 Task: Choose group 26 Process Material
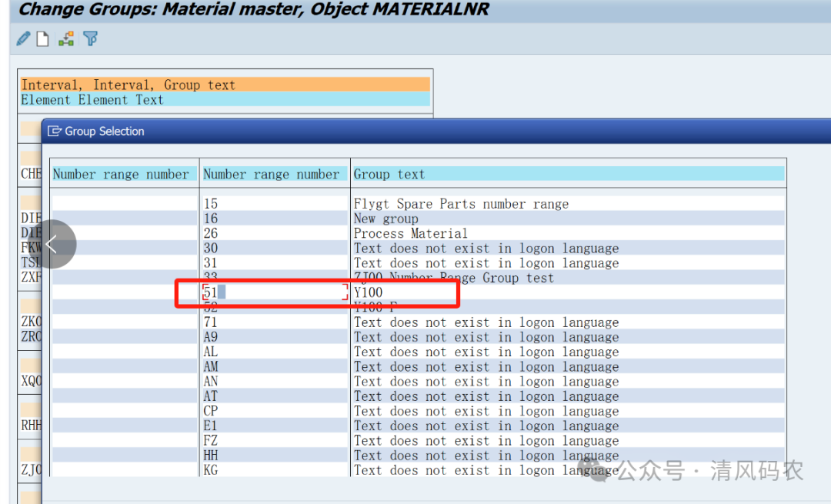pyautogui.click(x=410, y=233)
